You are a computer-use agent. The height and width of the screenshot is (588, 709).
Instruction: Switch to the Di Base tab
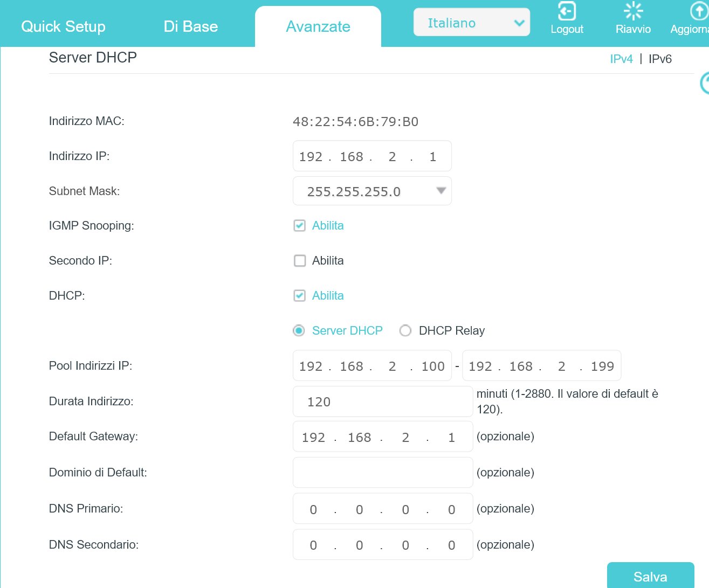pos(191,26)
